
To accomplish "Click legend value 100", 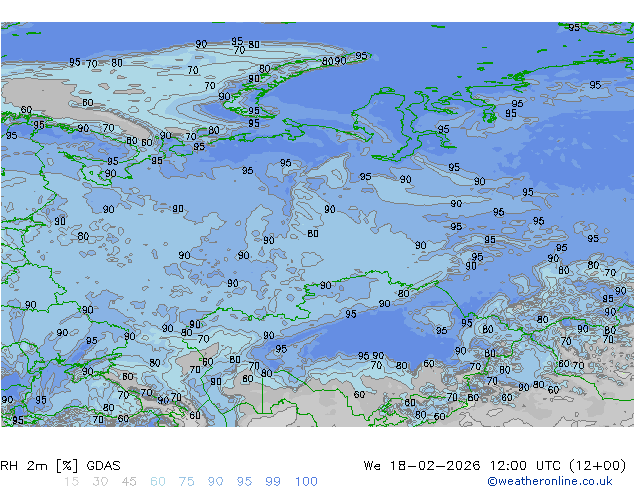I will [x=306, y=482].
